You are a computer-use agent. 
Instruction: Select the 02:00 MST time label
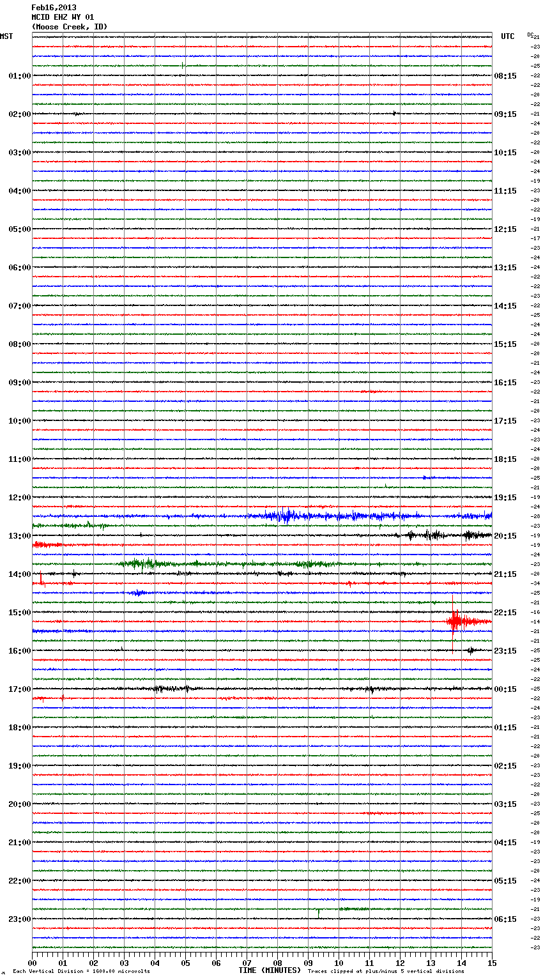pyautogui.click(x=20, y=114)
